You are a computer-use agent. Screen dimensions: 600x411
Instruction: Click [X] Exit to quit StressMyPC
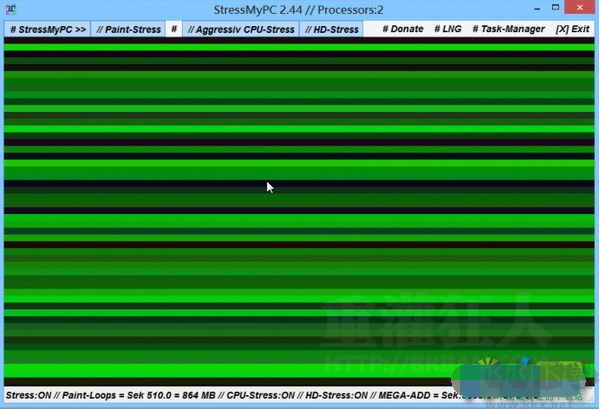pos(572,29)
